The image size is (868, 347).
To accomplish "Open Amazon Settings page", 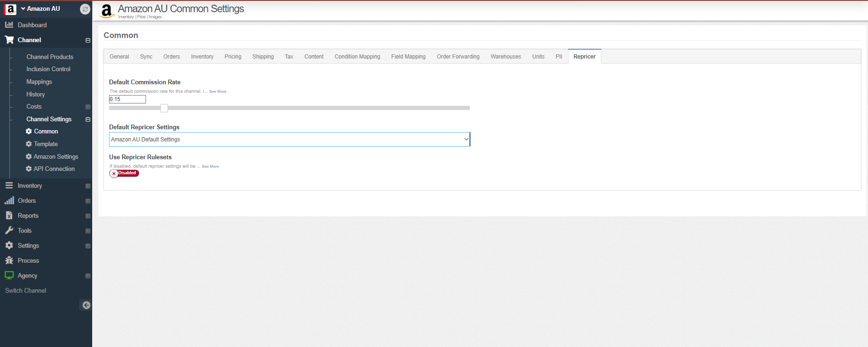I will click(x=56, y=157).
